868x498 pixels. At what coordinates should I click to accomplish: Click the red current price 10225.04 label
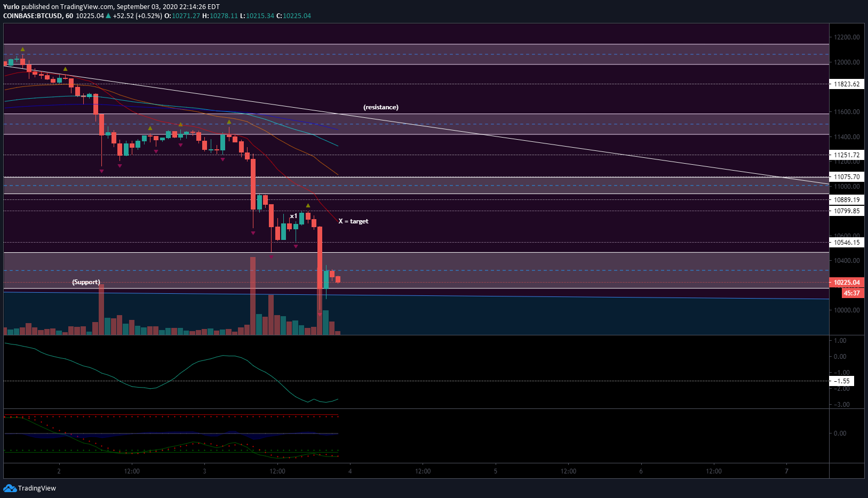[x=847, y=283]
